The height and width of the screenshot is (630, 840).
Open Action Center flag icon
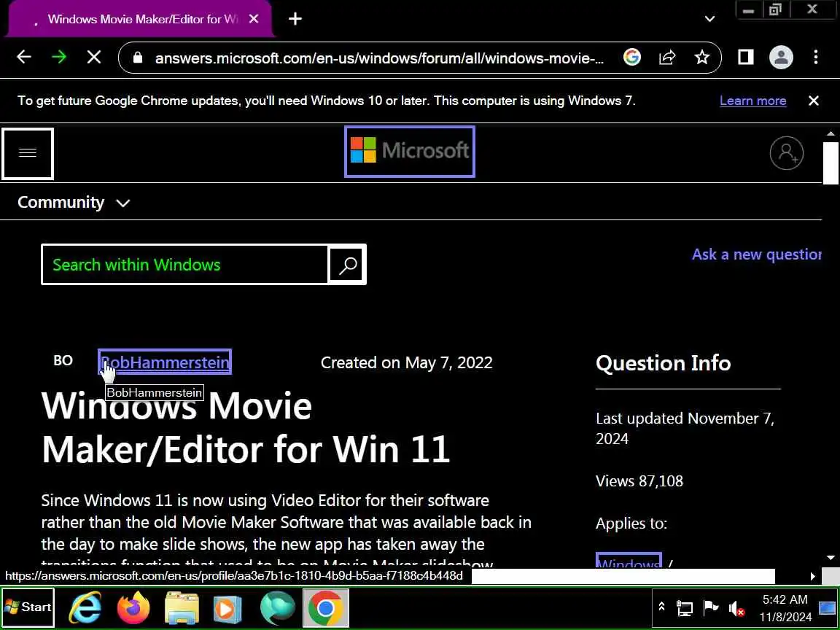pos(710,607)
